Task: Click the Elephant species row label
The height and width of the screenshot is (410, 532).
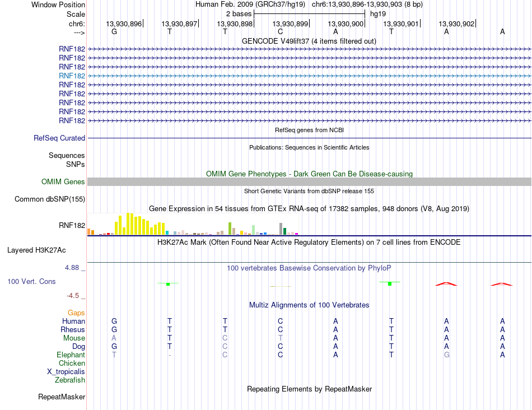Action: 71,355
